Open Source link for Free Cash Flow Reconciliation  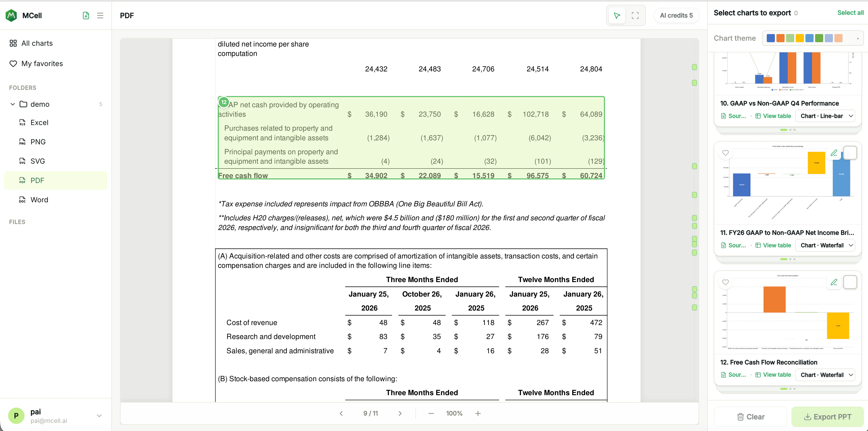point(734,375)
